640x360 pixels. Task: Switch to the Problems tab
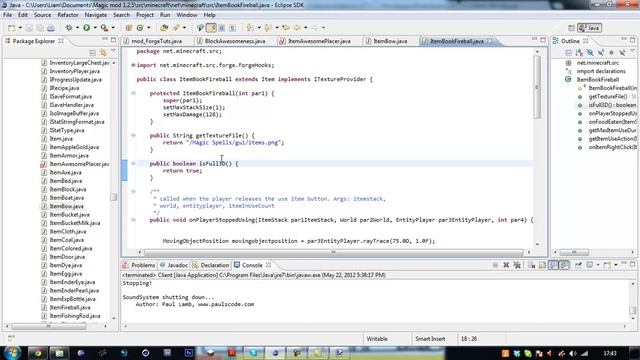point(139,265)
